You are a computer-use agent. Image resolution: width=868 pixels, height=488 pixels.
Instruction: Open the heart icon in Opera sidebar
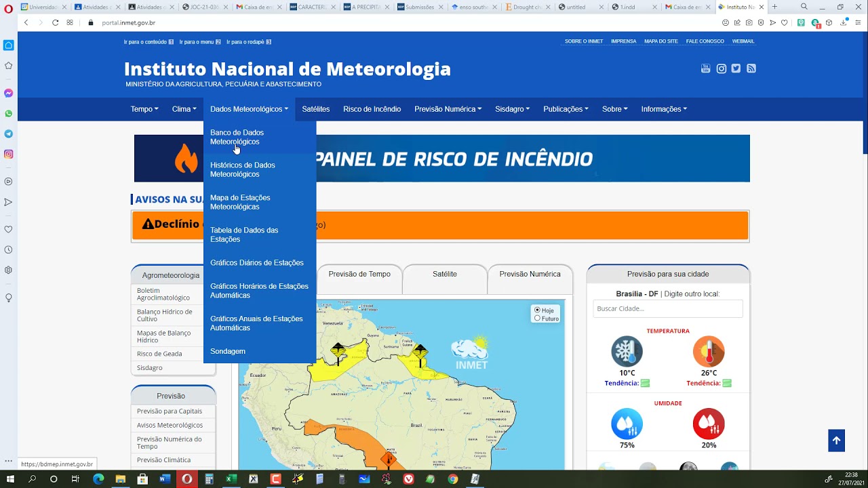coord(9,229)
